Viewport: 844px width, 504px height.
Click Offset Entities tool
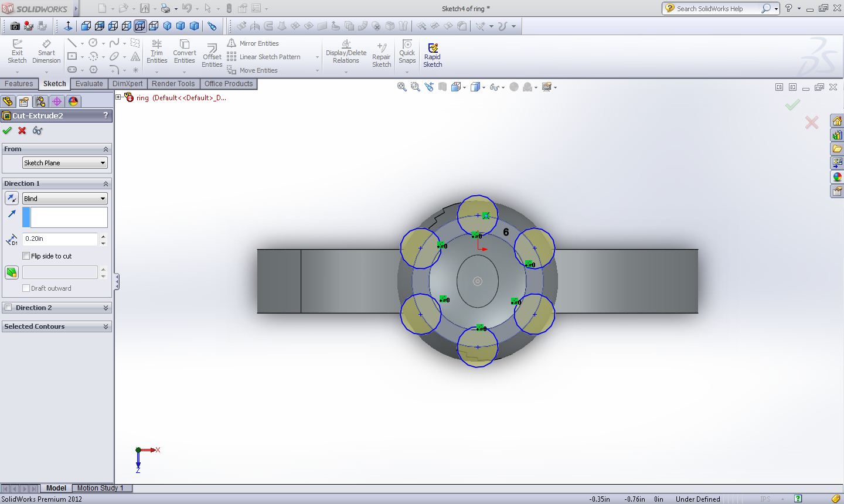tap(212, 56)
